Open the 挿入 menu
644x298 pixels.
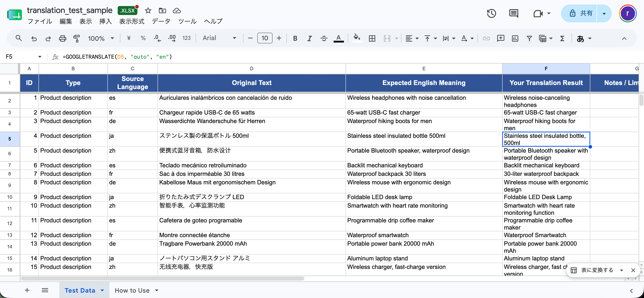click(x=105, y=21)
